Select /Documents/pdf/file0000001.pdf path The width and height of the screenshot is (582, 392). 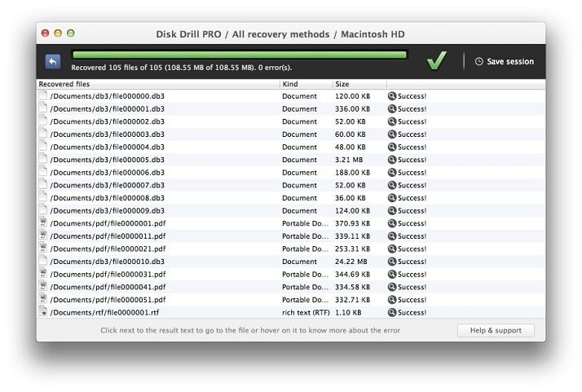tap(108, 223)
